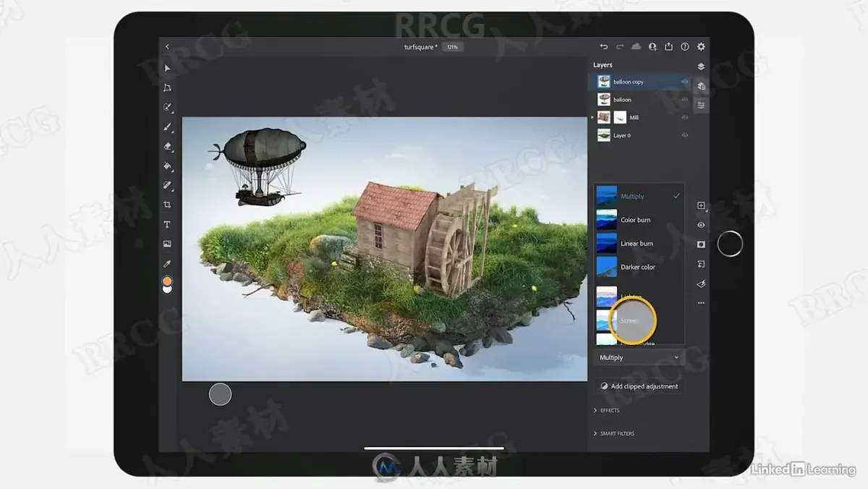
Task: Click the 121% zoom level indicator
Action: click(452, 47)
